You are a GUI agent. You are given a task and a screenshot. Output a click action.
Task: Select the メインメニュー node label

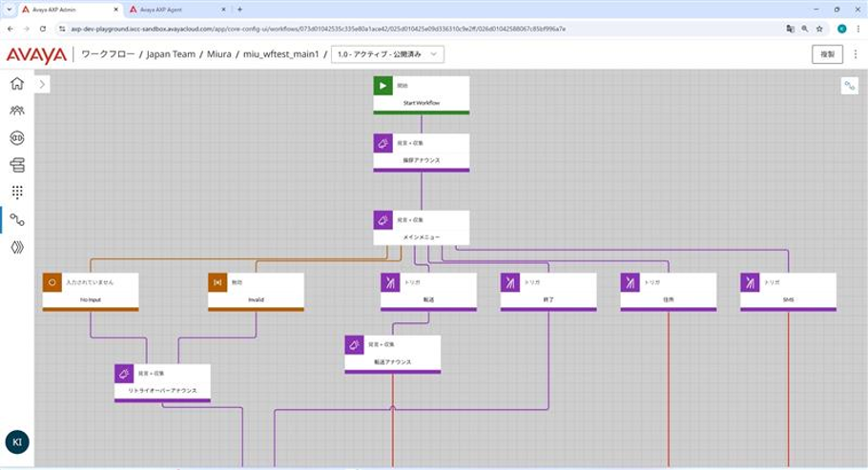[x=422, y=237]
